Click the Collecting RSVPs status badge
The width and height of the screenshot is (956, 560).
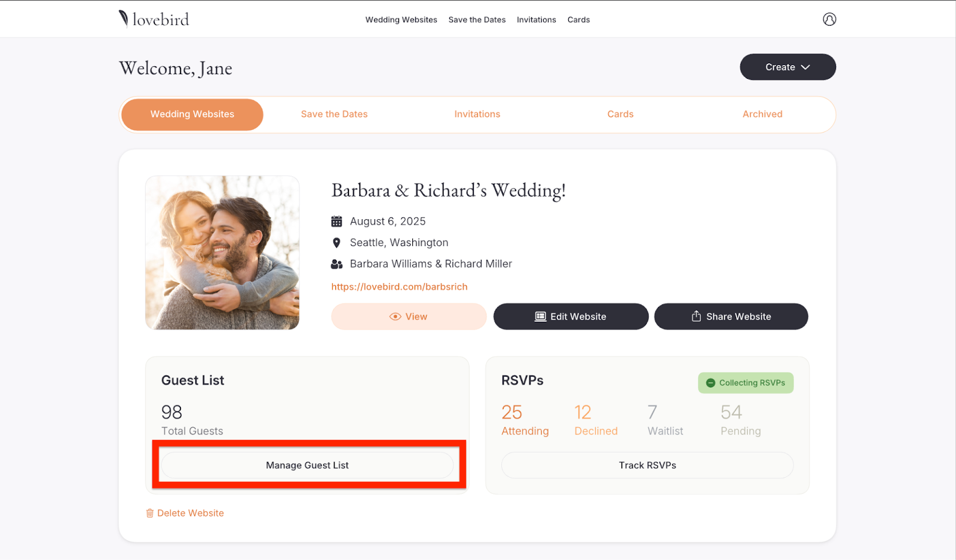tap(746, 383)
